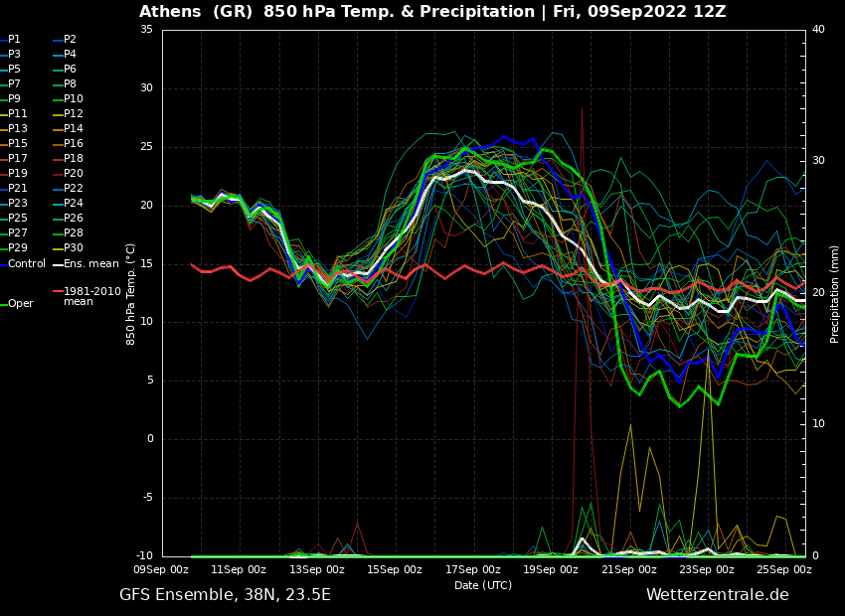Click the 25Sep 00z date tick label

(783, 570)
